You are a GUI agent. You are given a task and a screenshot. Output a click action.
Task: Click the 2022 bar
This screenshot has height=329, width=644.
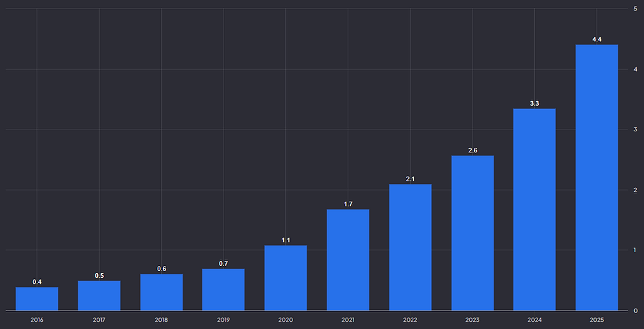[410, 247]
